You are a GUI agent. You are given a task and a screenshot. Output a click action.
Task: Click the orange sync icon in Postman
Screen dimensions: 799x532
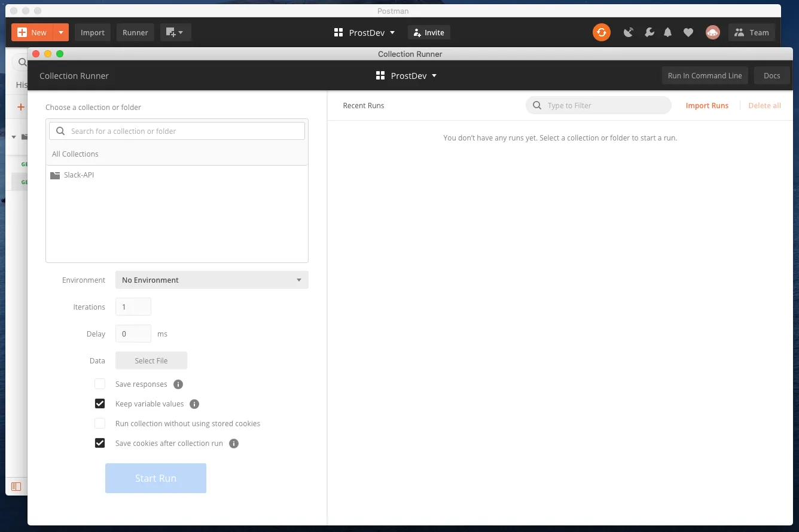click(602, 32)
